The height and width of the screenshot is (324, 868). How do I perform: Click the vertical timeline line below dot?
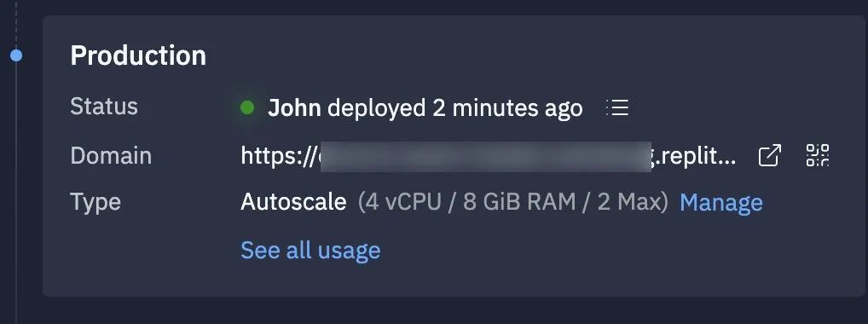click(x=16, y=188)
